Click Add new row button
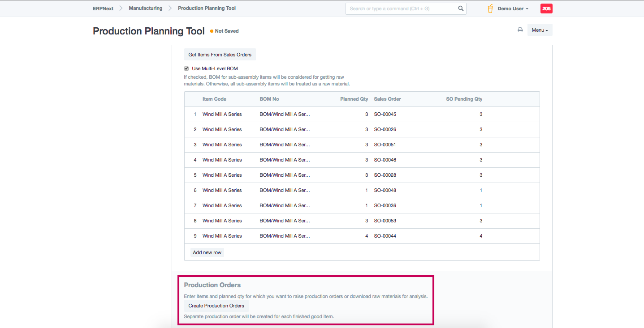Viewport: 644px width, 328px height. point(207,252)
